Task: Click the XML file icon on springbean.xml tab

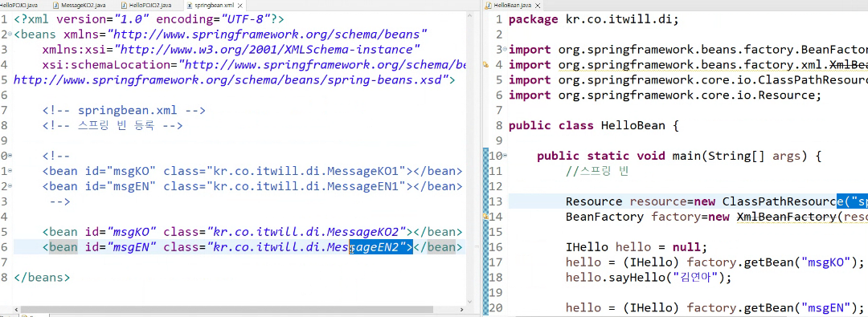Action: point(190,5)
